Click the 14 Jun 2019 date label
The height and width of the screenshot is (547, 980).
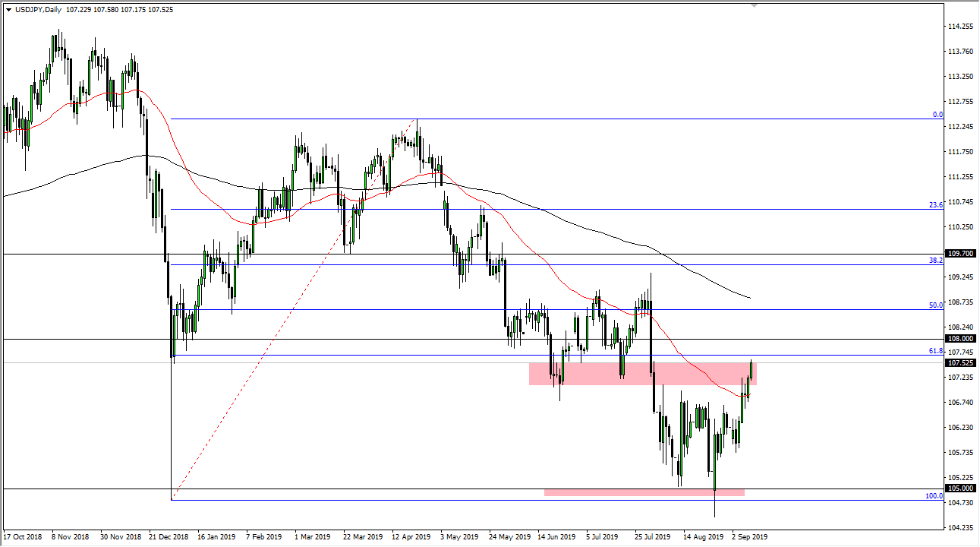coord(556,536)
